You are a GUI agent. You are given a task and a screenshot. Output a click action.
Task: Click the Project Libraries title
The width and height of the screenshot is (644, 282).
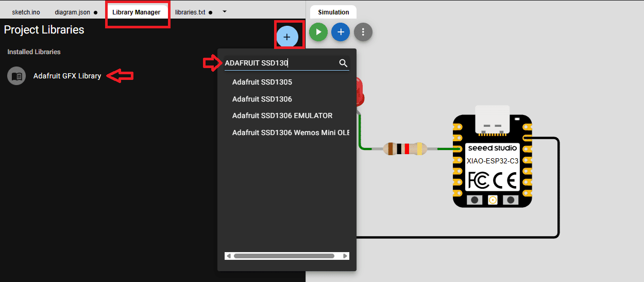[44, 30]
